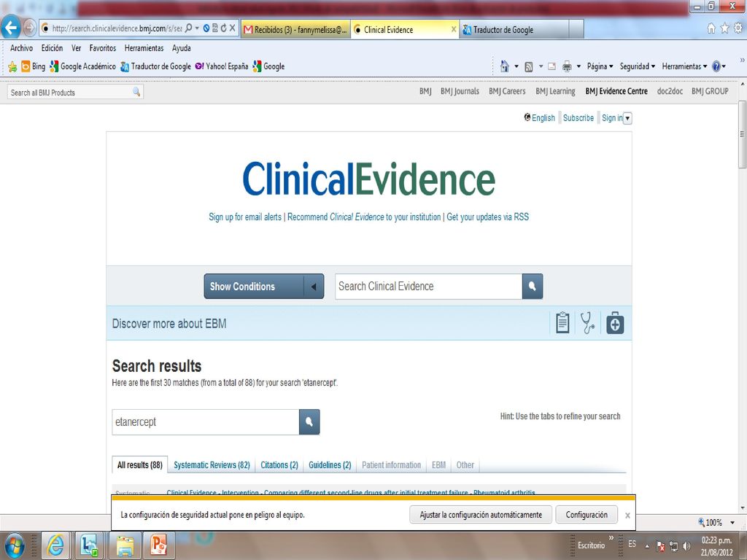747x560 pixels.
Task: Open the Favoritos menu
Action: [102, 48]
